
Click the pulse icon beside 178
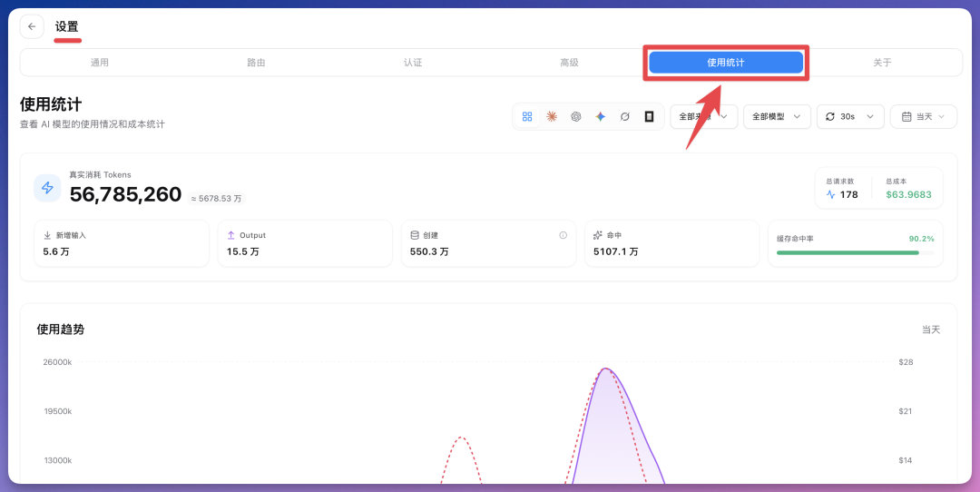(830, 194)
